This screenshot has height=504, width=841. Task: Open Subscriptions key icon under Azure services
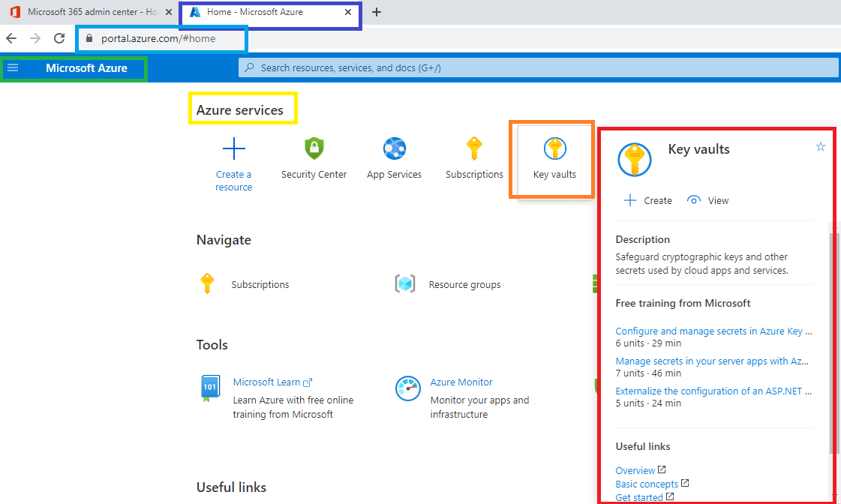point(474,148)
